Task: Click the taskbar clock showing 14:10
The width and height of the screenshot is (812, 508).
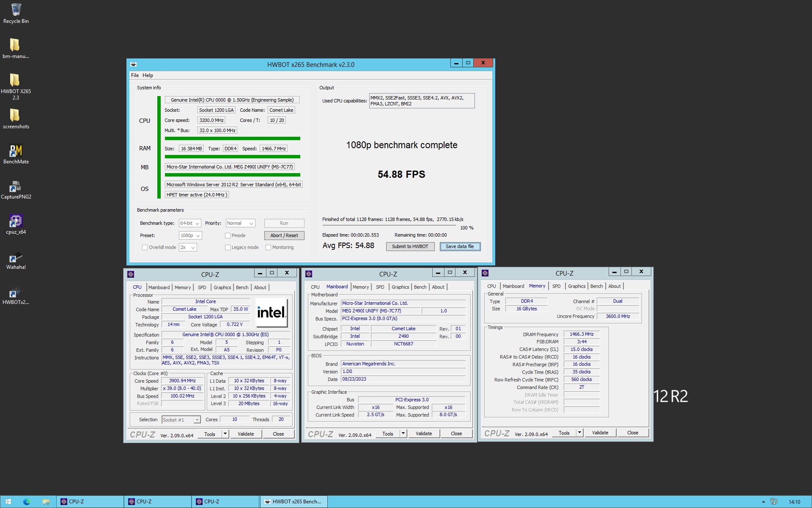Action: click(794, 502)
